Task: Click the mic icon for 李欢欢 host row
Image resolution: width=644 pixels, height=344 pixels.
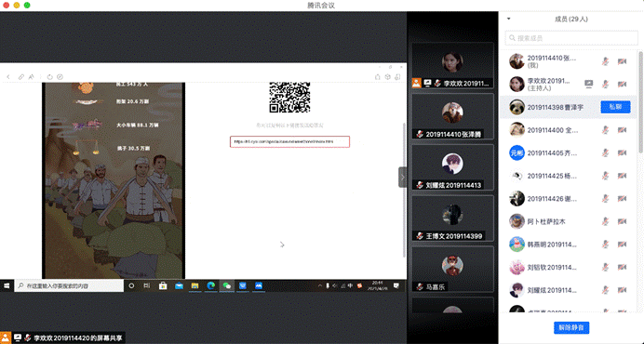Action: (605, 85)
